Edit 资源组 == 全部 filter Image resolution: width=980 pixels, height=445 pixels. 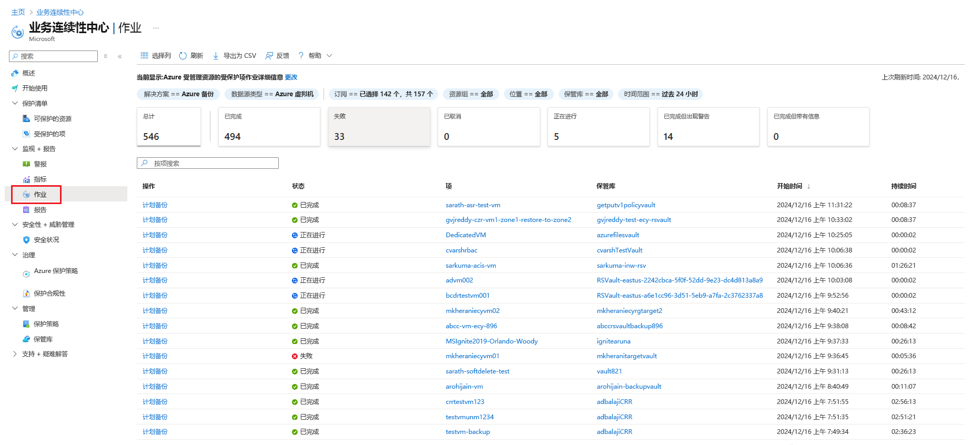point(471,94)
